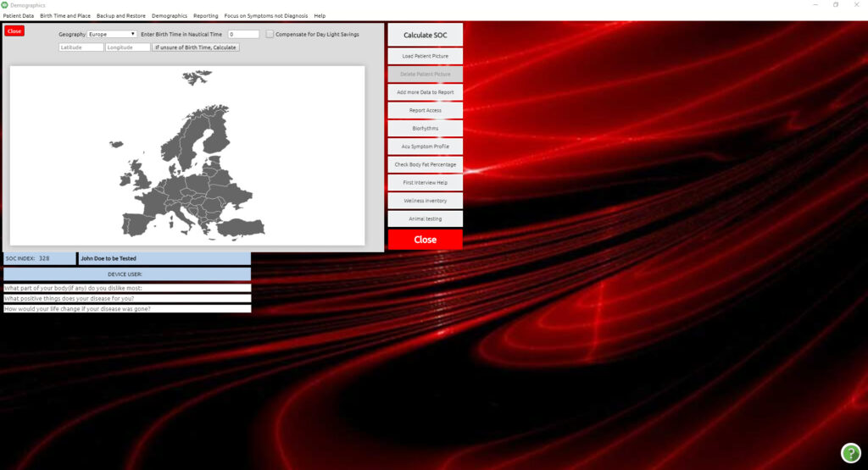Open the Patient Data menu
The height and width of the screenshot is (470, 868).
19,15
